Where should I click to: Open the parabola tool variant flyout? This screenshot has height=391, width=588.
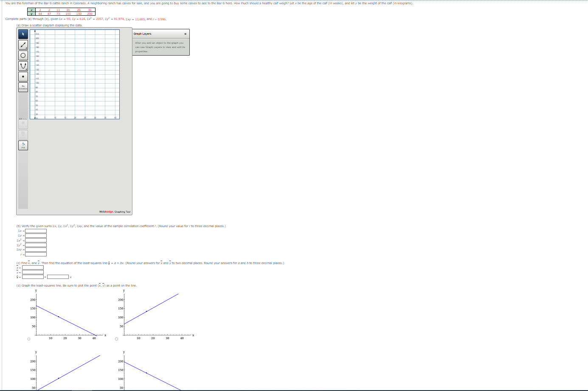26,69
